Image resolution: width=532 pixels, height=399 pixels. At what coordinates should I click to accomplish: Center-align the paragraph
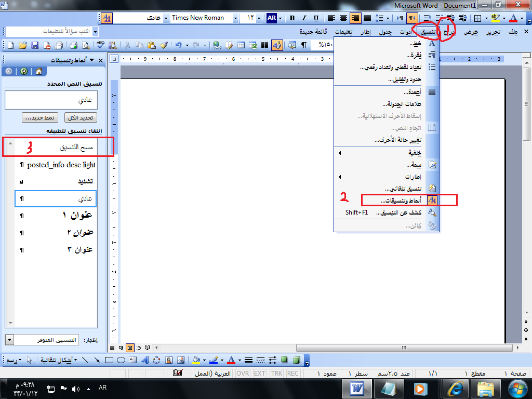click(x=343, y=18)
